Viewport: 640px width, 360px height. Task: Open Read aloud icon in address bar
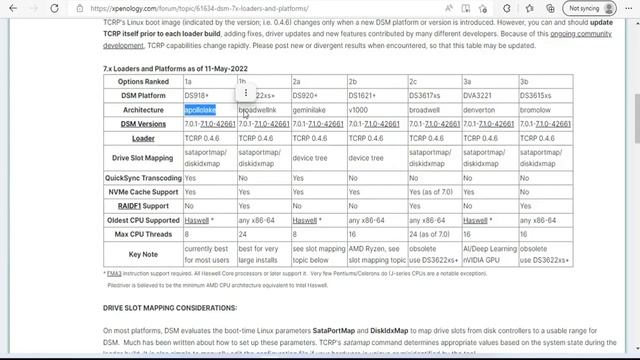(x=449, y=8)
